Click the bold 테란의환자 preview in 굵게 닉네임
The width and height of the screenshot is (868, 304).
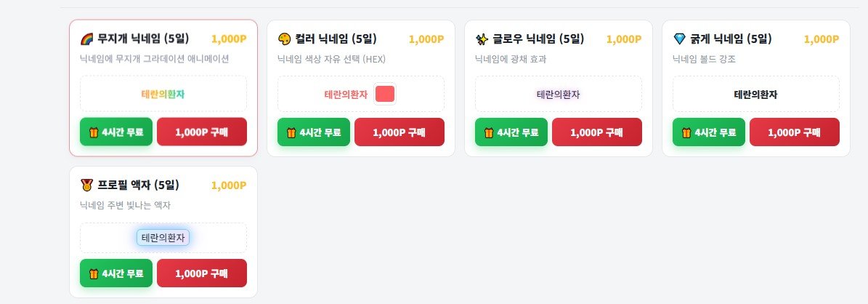pyautogui.click(x=756, y=95)
